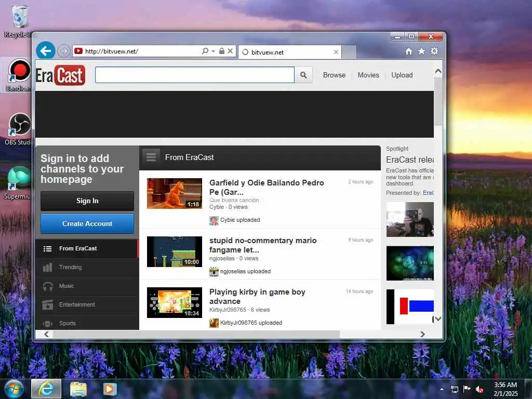Click the horizontal scrollbar right arrow
Viewport: 532px width, 399px height.
click(x=422, y=334)
